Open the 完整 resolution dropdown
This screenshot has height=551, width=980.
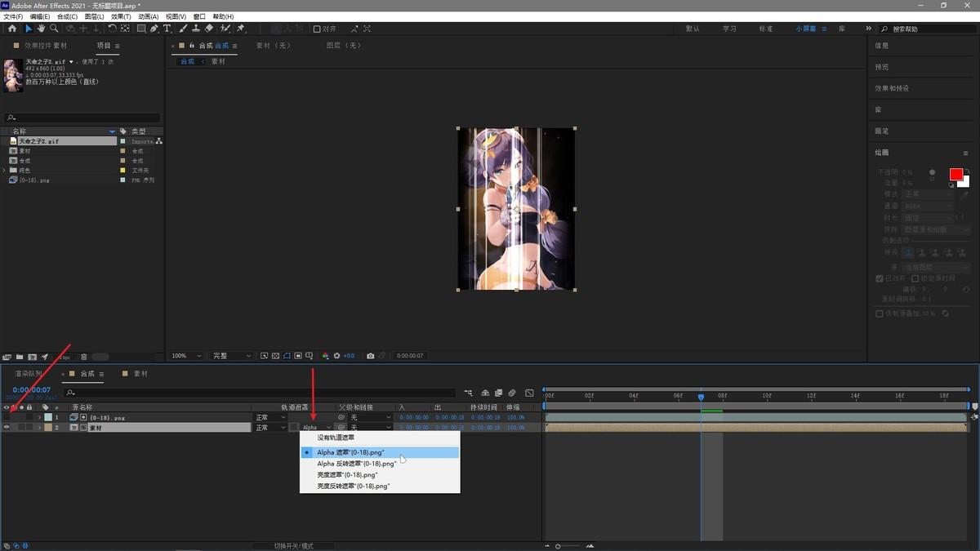[230, 356]
